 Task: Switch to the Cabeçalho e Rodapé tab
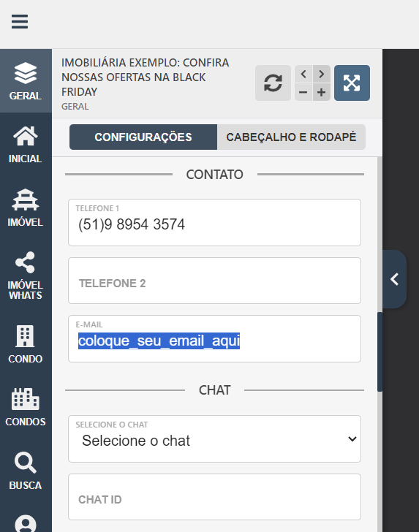[x=291, y=137]
